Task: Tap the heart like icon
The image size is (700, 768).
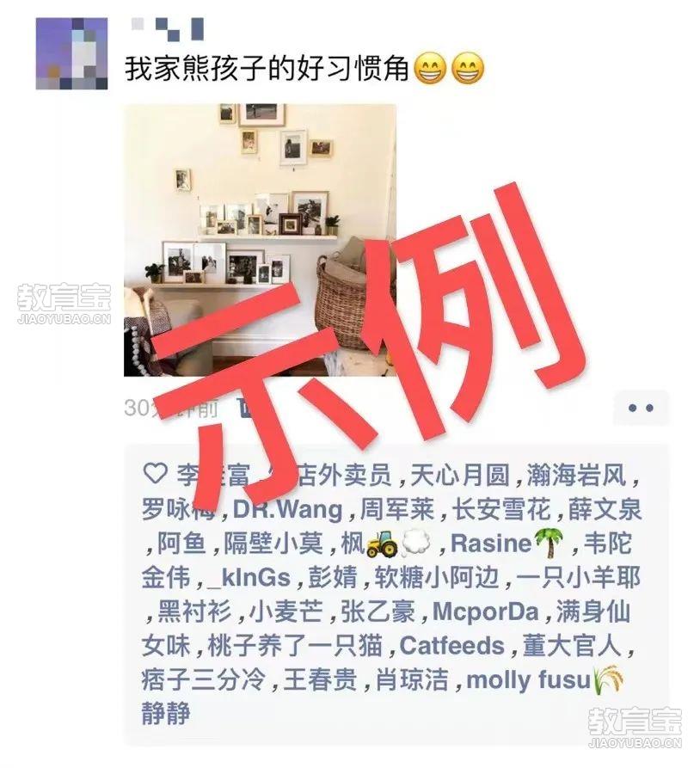Action: (x=156, y=474)
